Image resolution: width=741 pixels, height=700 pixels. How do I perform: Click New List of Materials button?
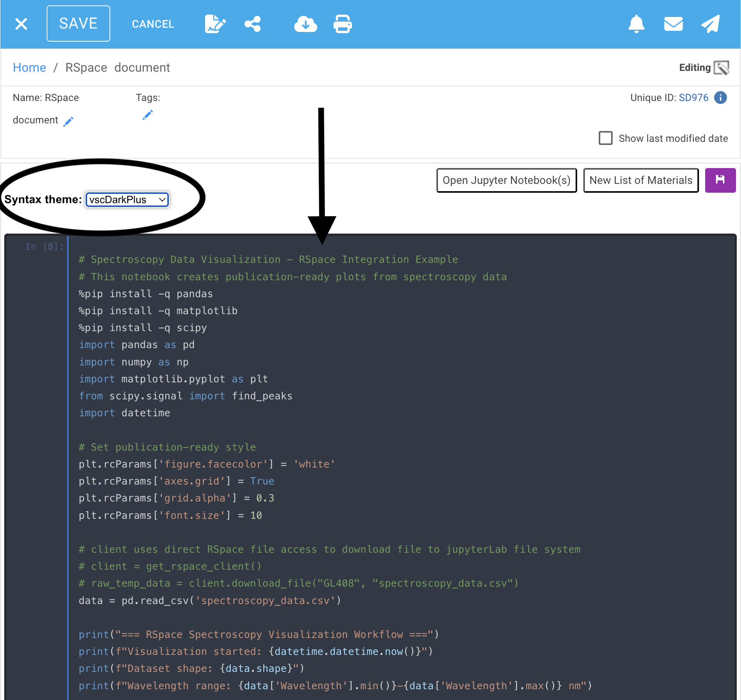[641, 180]
